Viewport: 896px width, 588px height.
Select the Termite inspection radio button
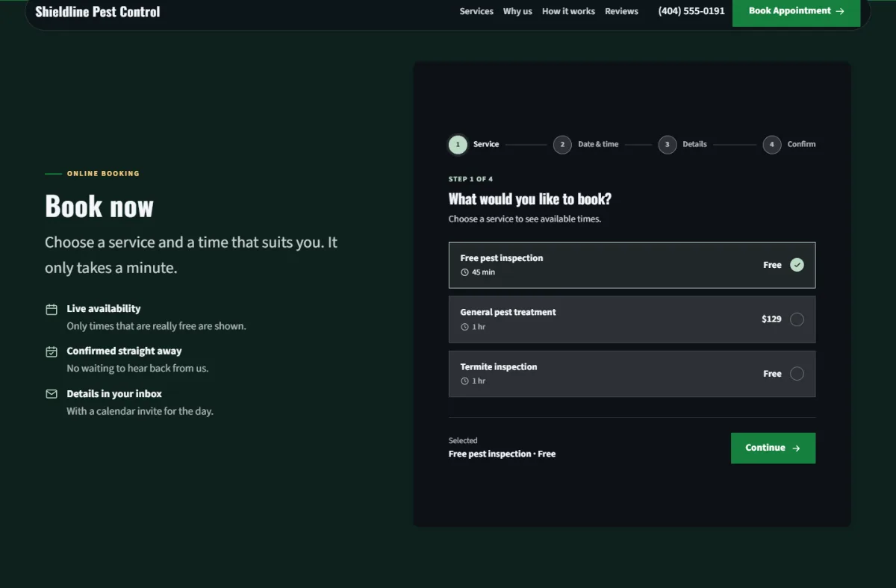point(797,374)
